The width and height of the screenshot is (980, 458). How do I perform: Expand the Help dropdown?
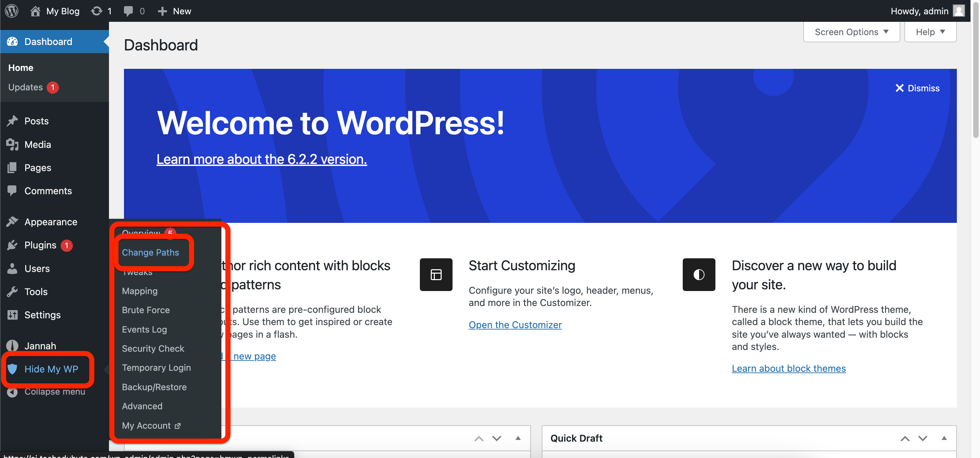[x=930, y=32]
